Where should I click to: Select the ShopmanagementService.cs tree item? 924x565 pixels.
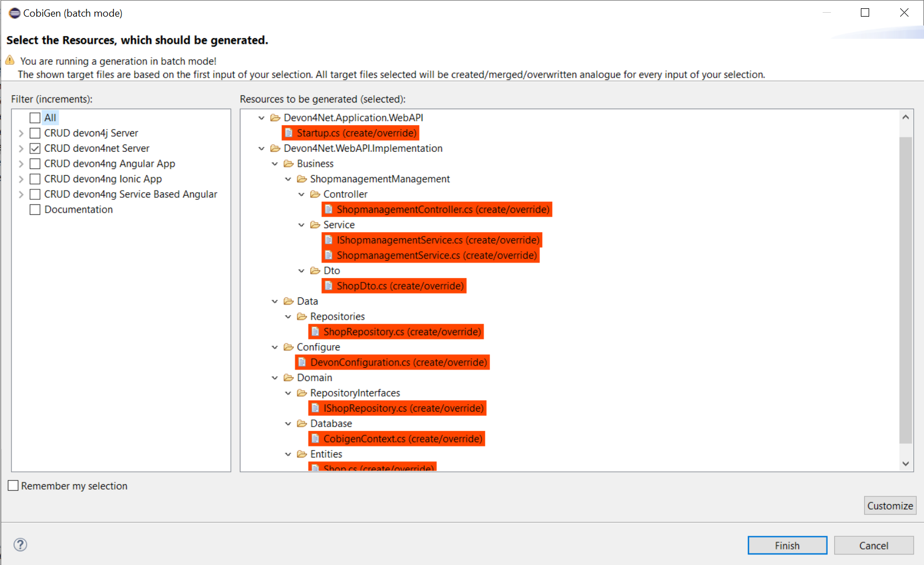point(437,255)
